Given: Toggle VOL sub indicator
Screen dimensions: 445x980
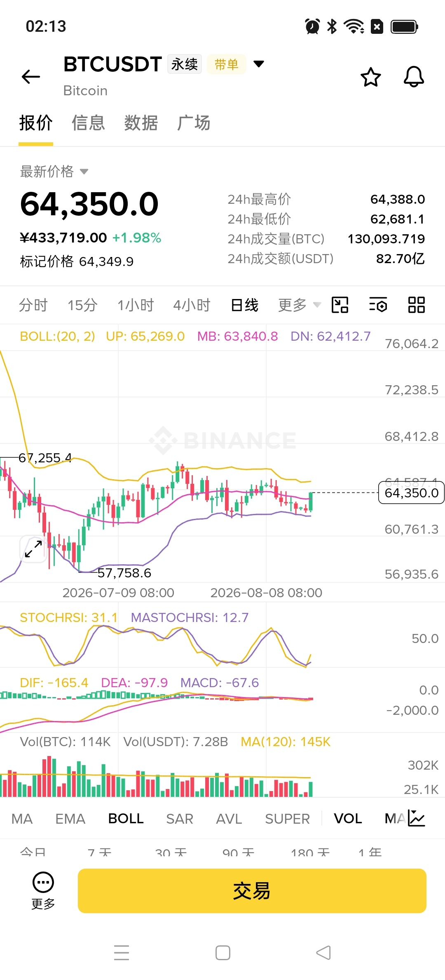Looking at the screenshot, I should pos(348,819).
